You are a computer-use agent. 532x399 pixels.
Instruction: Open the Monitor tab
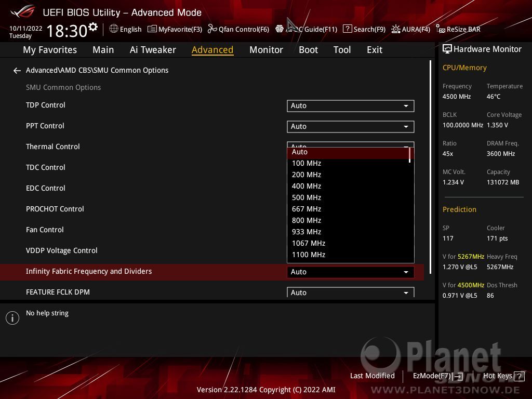266,50
